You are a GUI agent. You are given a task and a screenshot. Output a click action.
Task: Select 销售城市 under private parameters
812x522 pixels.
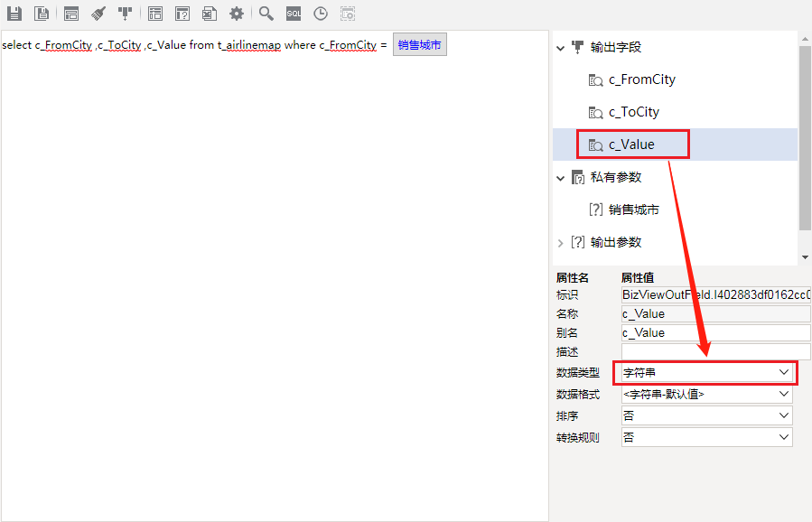634,210
